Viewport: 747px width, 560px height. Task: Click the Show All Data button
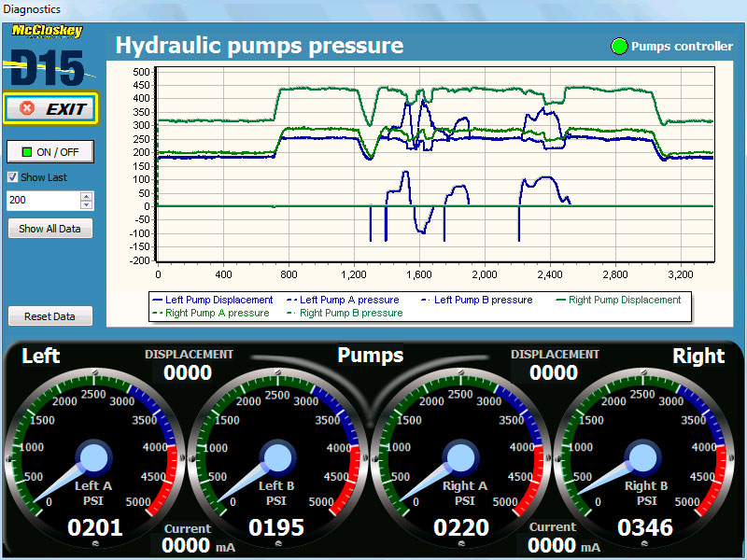[50, 229]
